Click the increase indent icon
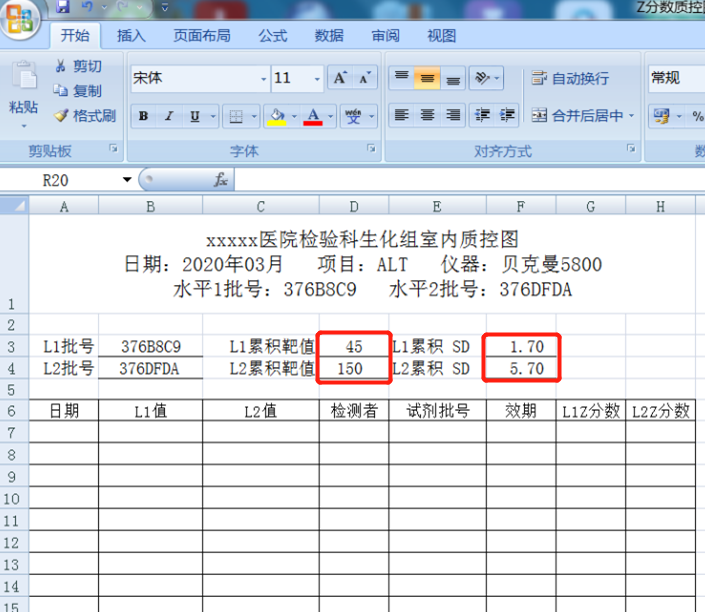Image resolution: width=705 pixels, height=612 pixels. (508, 116)
